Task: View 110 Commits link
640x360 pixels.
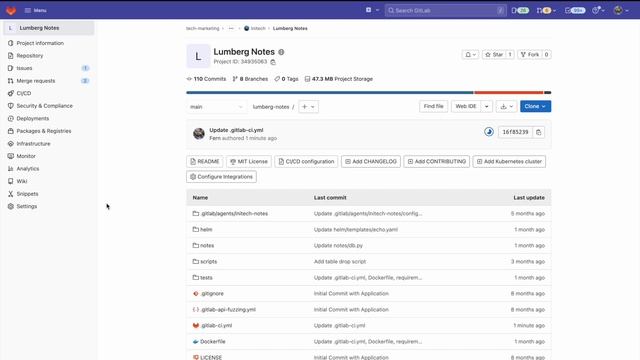Action: point(206,79)
